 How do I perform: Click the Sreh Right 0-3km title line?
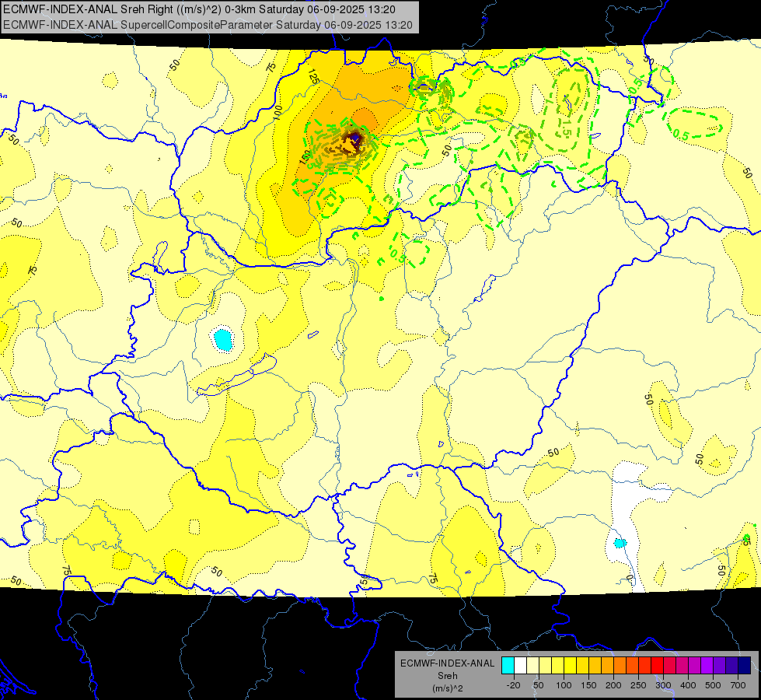point(199,9)
